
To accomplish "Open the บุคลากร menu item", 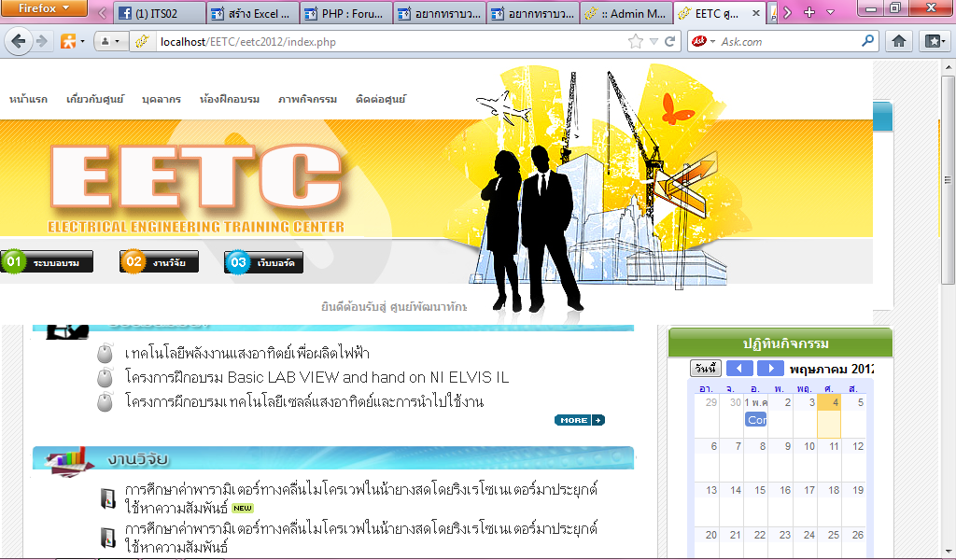I will click(162, 99).
